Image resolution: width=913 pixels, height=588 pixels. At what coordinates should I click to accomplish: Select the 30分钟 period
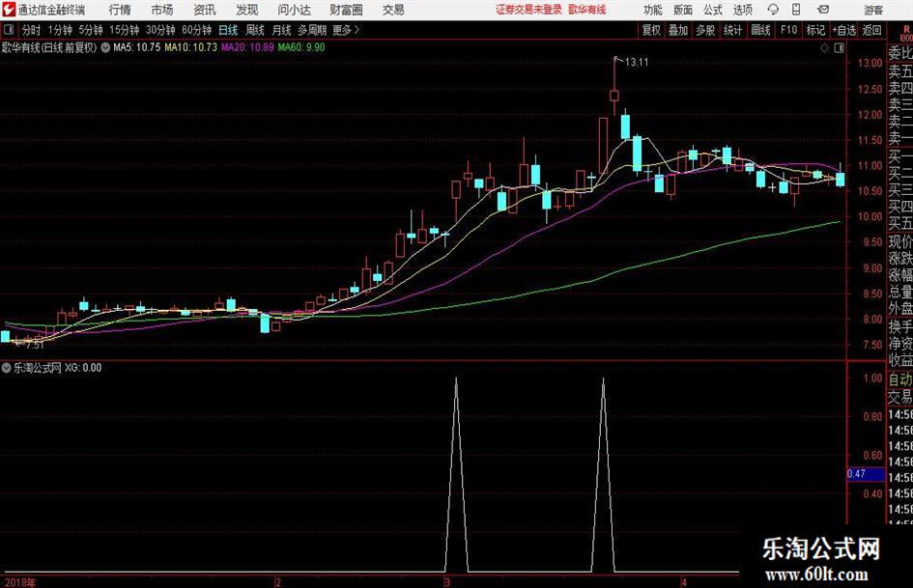(160, 30)
